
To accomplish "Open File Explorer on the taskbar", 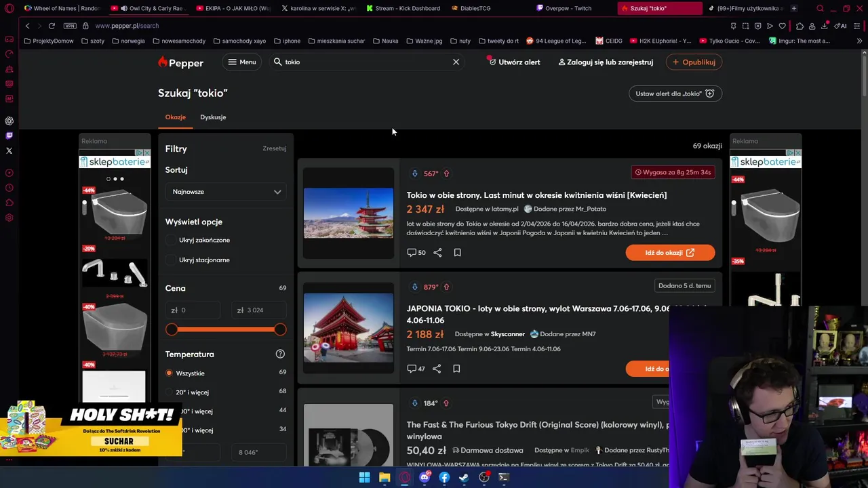I will pos(384,477).
